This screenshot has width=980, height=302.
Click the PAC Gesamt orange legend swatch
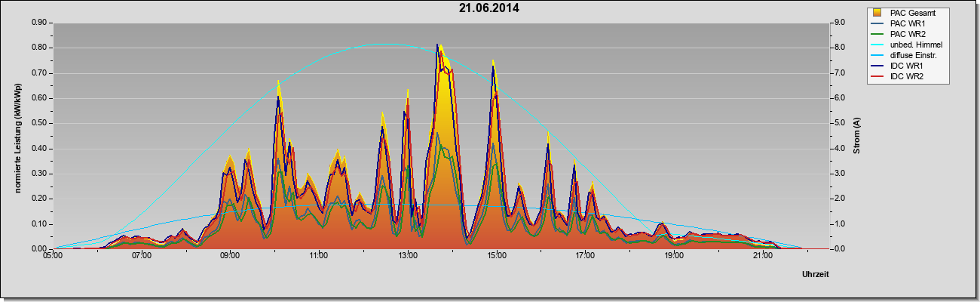click(877, 13)
